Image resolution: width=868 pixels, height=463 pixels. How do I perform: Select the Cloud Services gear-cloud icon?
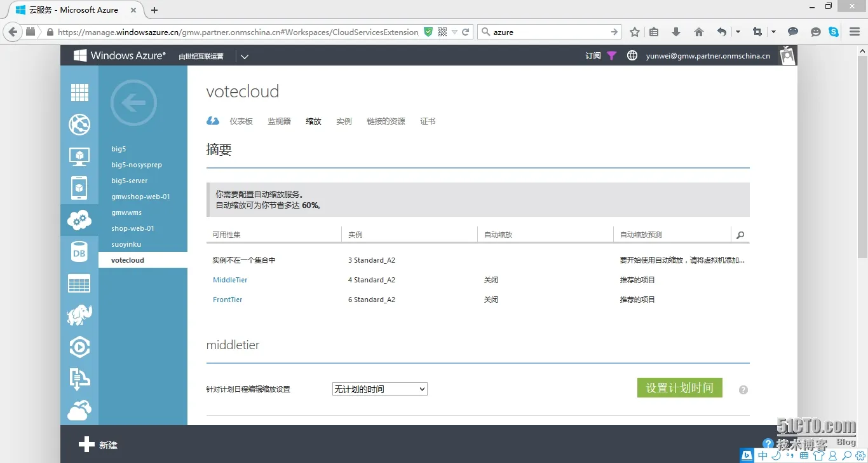click(79, 220)
